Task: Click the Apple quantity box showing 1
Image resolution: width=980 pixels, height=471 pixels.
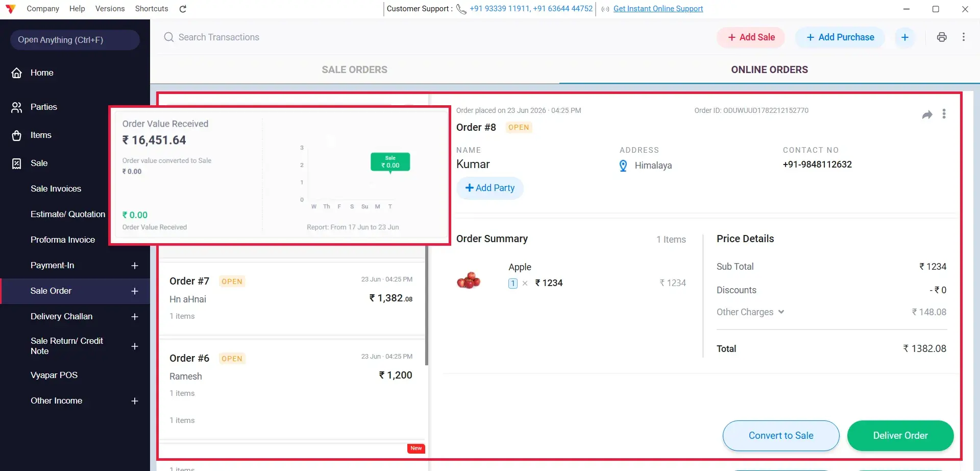Action: tap(513, 284)
